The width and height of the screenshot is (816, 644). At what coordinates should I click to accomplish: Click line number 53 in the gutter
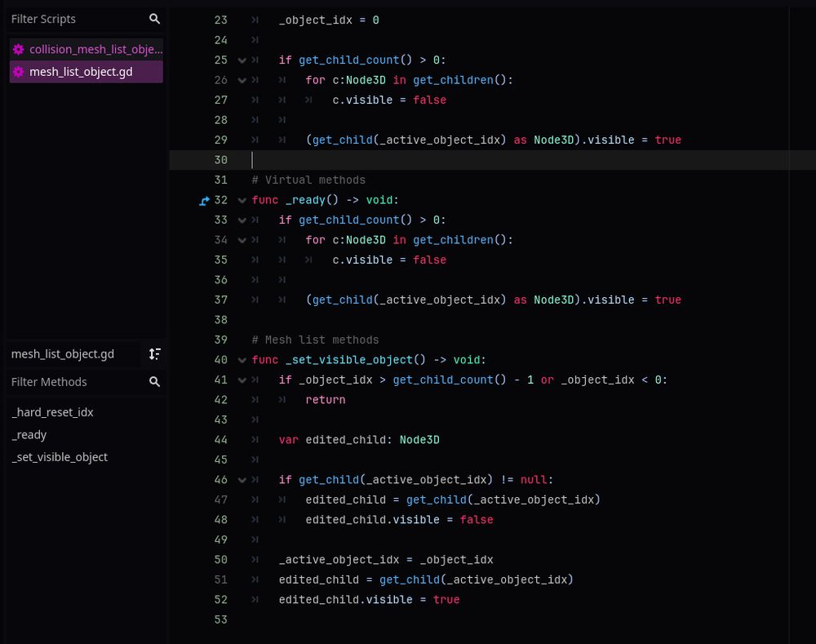[x=220, y=620]
